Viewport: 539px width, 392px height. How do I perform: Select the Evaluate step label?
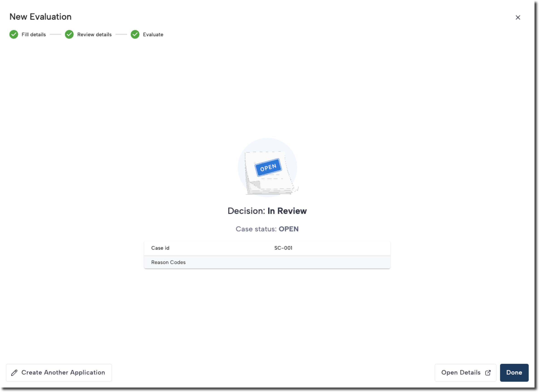point(153,35)
